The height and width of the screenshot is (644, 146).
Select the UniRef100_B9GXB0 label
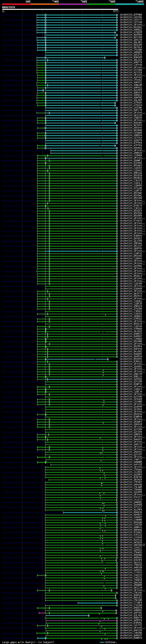[x=131, y=123]
